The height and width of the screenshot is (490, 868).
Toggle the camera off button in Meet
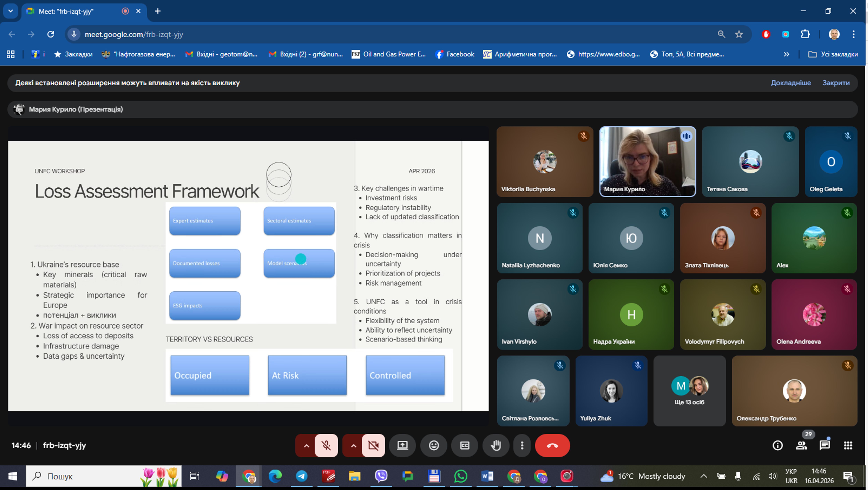click(373, 445)
